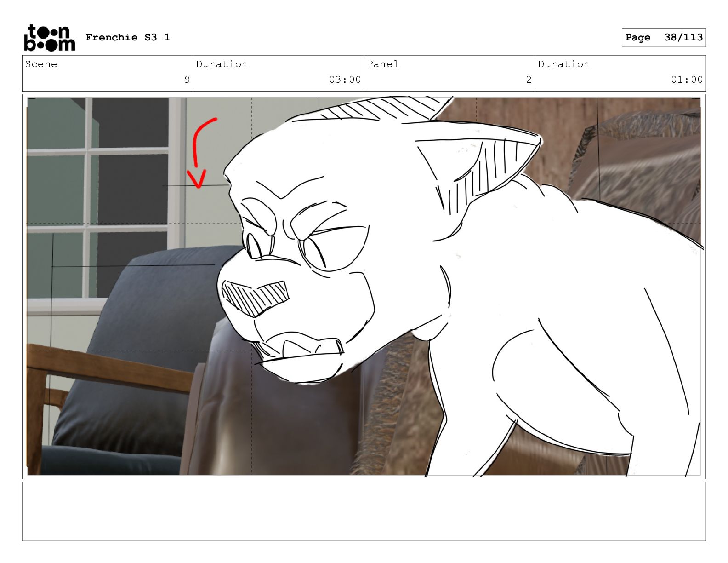Select the 'Scene' header label
Viewport: 728px width, 563px height.
(41, 64)
